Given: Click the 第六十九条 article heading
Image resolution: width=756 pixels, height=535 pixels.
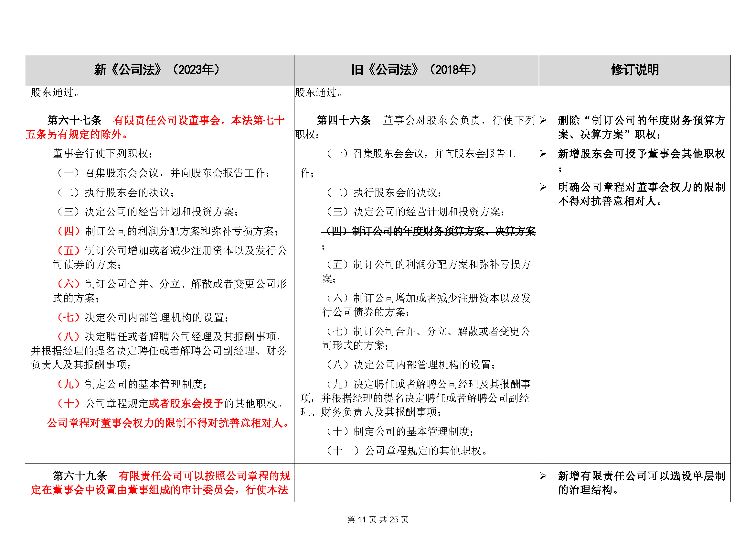Looking at the screenshot, I should [80, 476].
